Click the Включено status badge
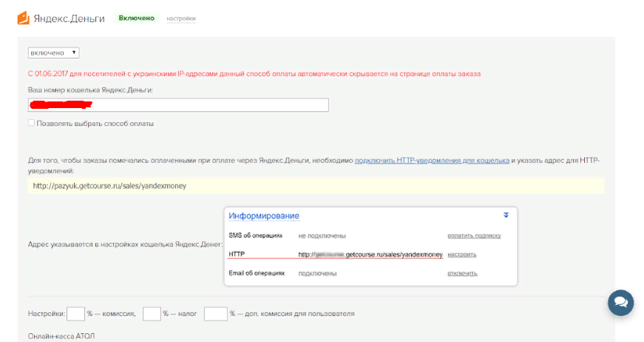The width and height of the screenshot is (644, 342). click(x=136, y=18)
